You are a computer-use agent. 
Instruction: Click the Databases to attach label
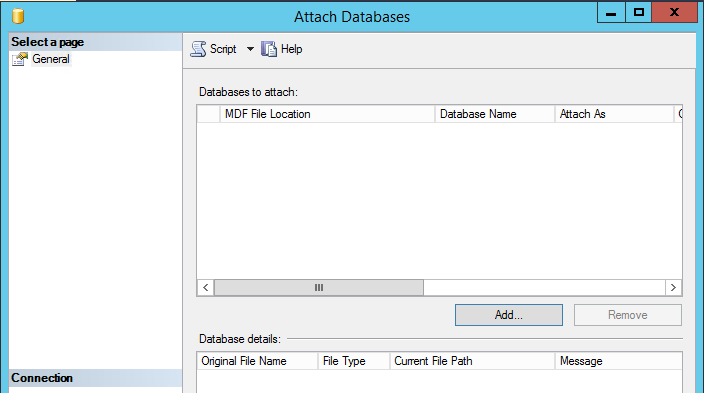[x=248, y=92]
